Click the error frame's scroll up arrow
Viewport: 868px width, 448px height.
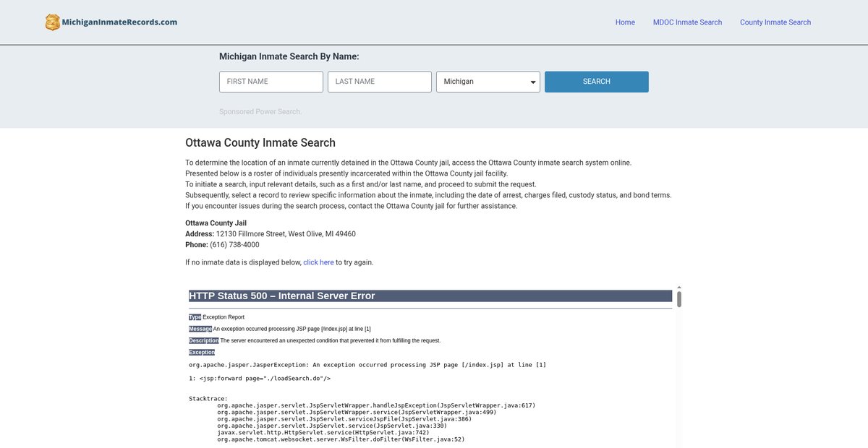pos(679,288)
